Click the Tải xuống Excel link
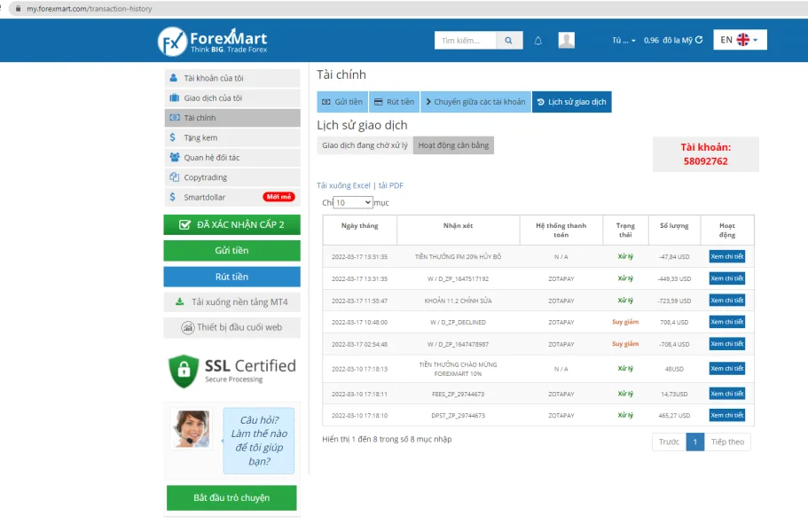The height and width of the screenshot is (532, 808). [x=343, y=185]
